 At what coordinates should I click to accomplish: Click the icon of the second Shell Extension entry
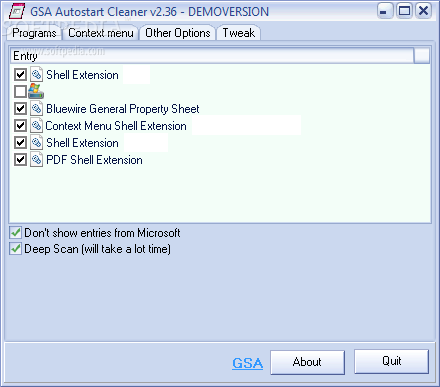click(36, 142)
